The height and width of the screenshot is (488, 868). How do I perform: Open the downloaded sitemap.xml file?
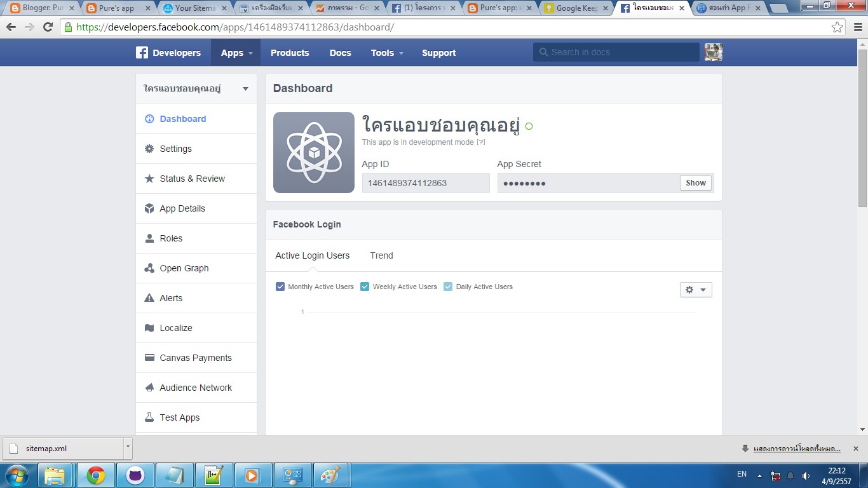64,448
